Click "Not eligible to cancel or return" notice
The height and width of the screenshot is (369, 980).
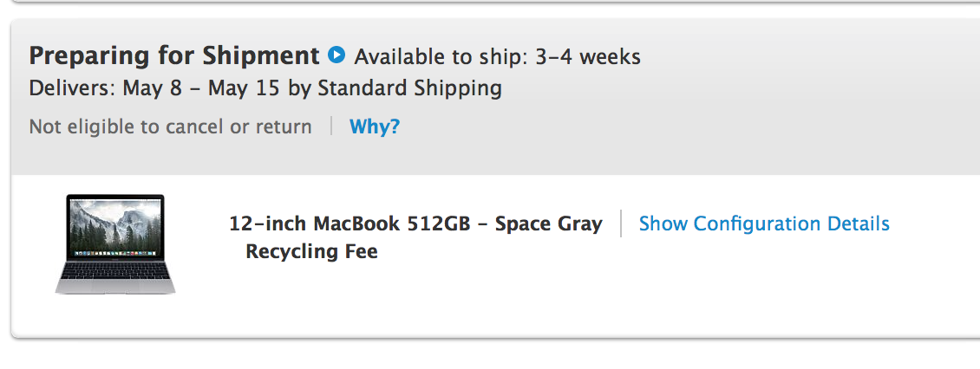point(170,126)
